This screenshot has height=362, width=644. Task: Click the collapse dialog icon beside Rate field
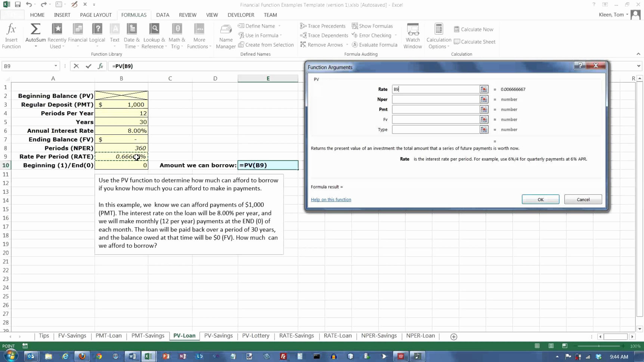click(484, 89)
